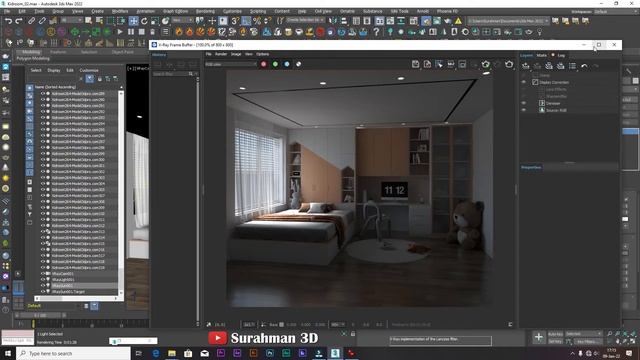The width and height of the screenshot is (640, 360).
Task: Click the Customize menu in scene explorer
Action: click(x=89, y=70)
